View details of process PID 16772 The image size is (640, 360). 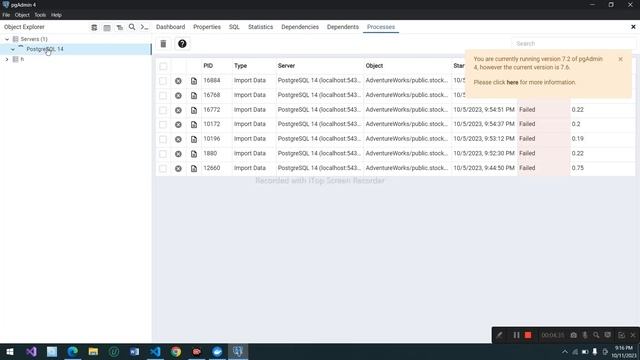pos(194,110)
